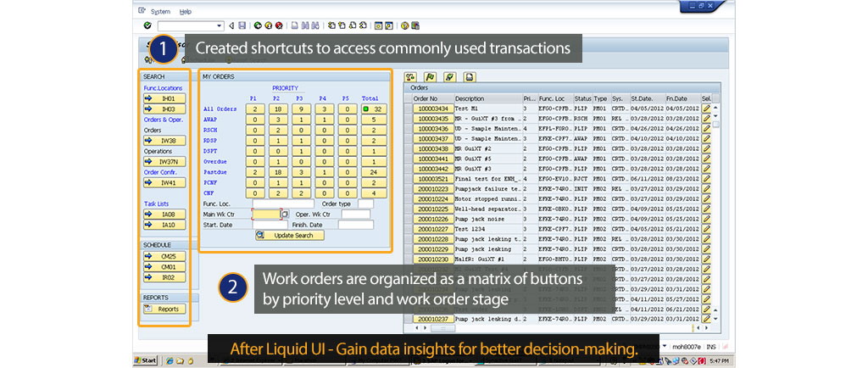
Task: Click the first icon above Orders table
Action: 410,76
